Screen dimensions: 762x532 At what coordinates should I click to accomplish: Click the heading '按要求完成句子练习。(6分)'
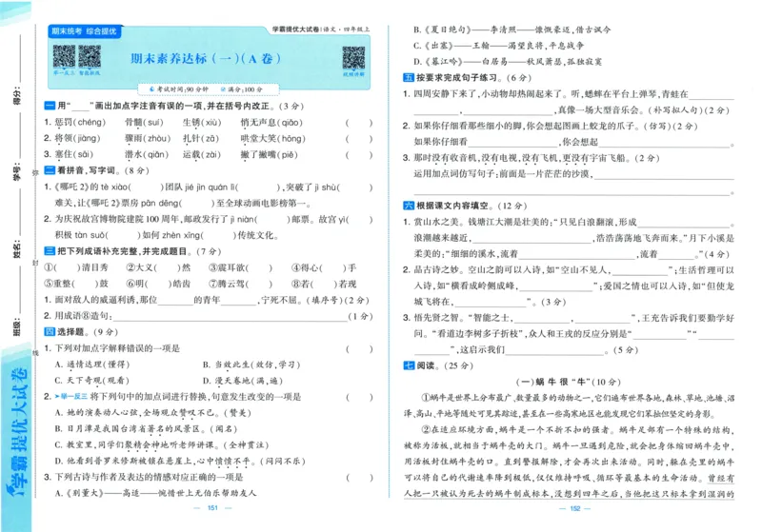[473, 77]
